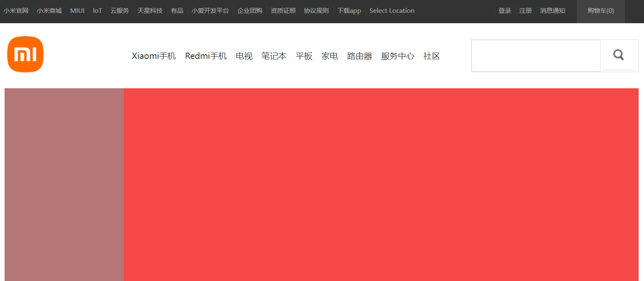This screenshot has width=644, height=281.
Task: Open the IoT link
Action: tap(97, 11)
